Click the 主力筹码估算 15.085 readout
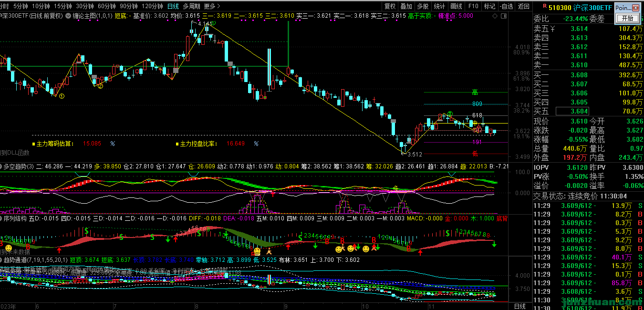The image size is (644, 310). pos(74,144)
